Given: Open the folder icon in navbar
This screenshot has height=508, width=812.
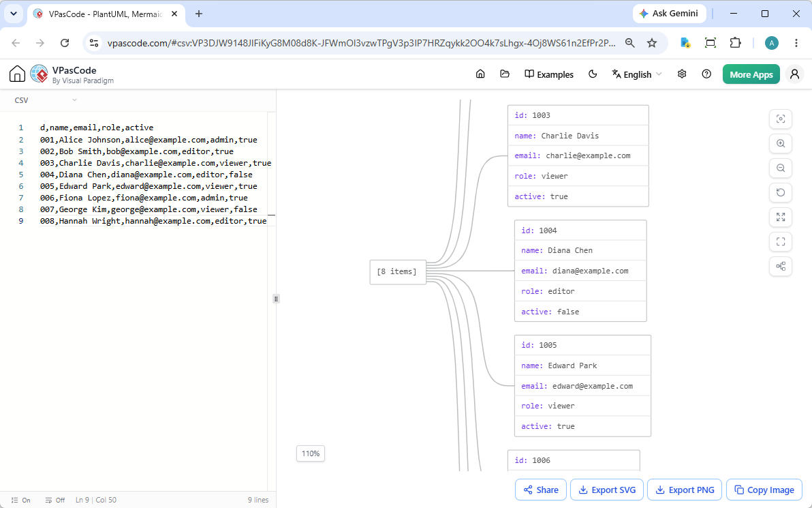Looking at the screenshot, I should [x=504, y=74].
